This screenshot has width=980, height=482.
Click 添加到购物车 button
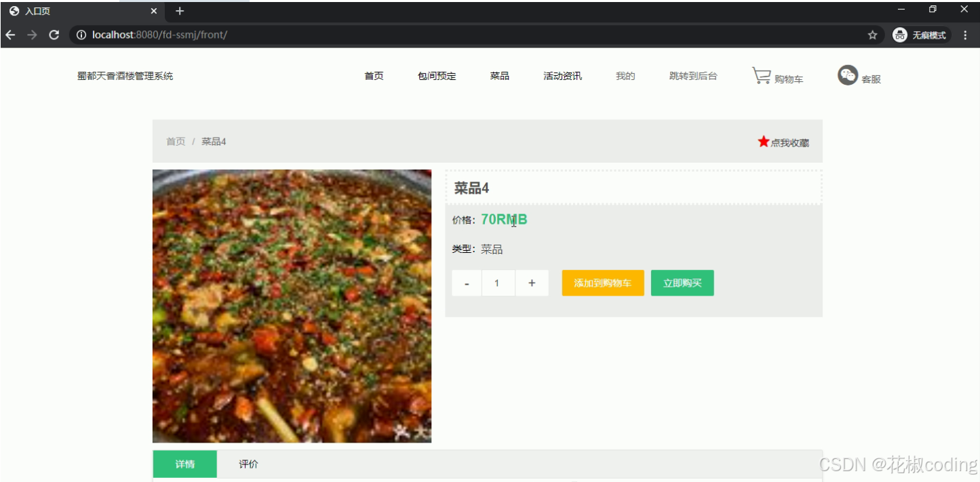(x=603, y=283)
